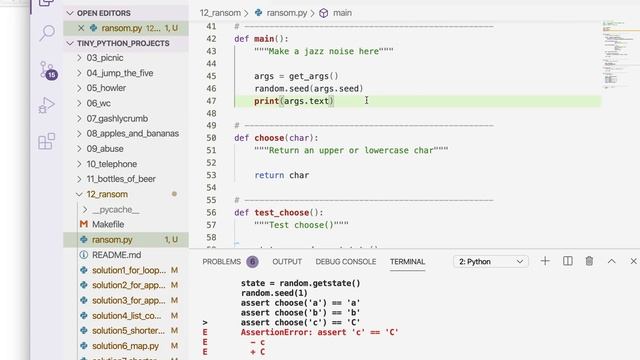Click 12_ransom in the breadcrumb
Screen dimensions: 640x360
click(220, 13)
